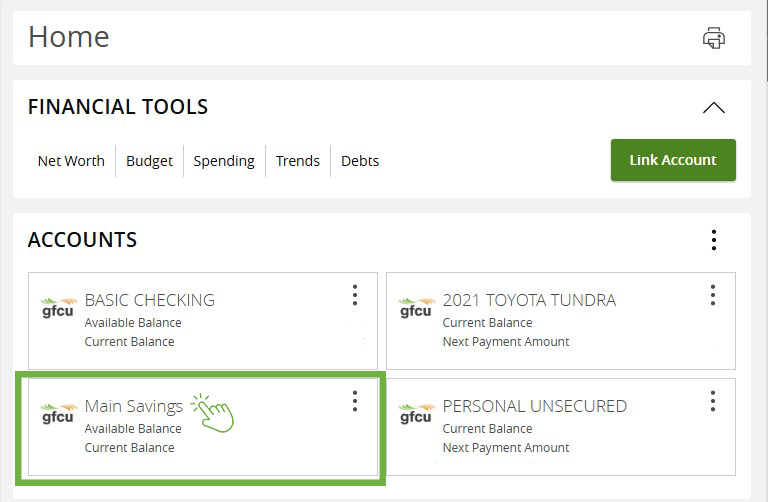Screen dimensions: 768x502
Task: Open 2021 Toyota Tundra three-dot menu
Action: click(x=713, y=295)
